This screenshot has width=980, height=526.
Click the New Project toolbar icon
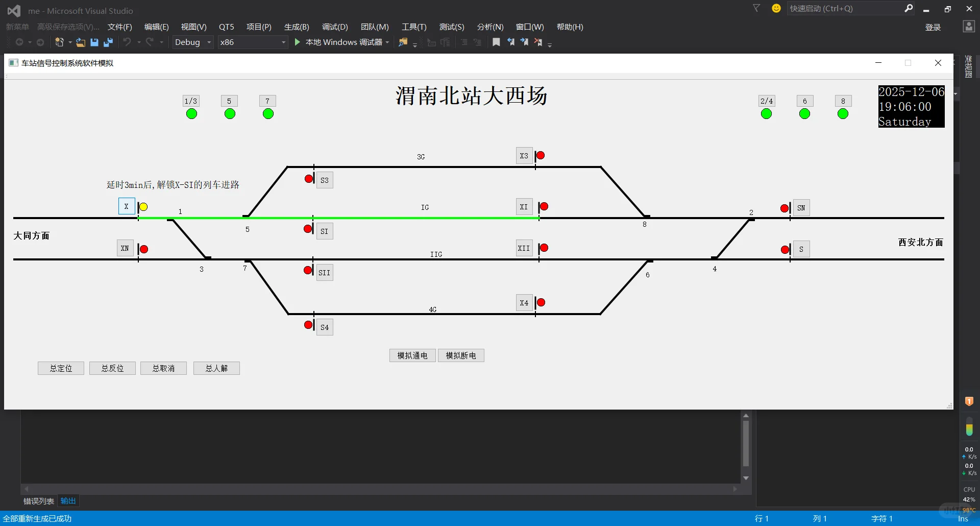(60, 42)
